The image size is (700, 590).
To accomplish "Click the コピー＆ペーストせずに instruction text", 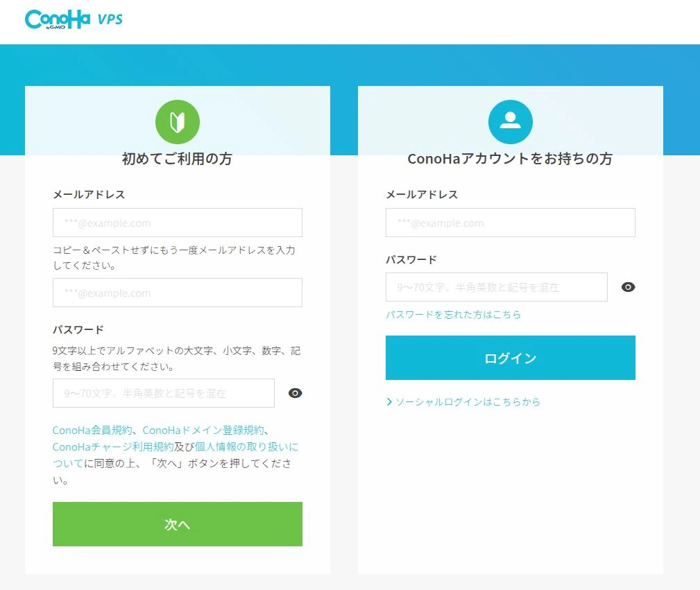I will coord(174,257).
